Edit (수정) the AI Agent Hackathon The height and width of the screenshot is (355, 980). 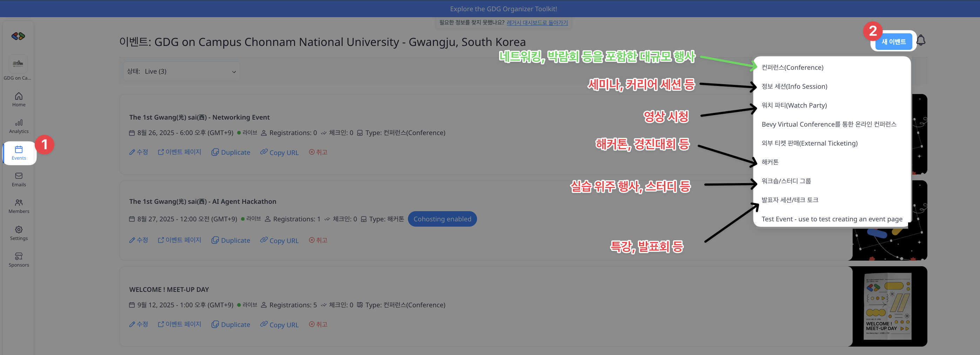click(x=139, y=240)
